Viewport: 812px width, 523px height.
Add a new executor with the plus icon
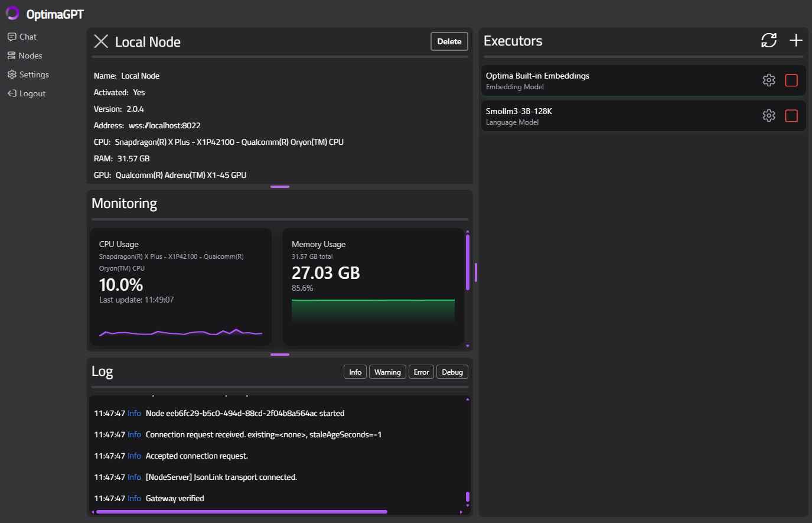coord(795,40)
